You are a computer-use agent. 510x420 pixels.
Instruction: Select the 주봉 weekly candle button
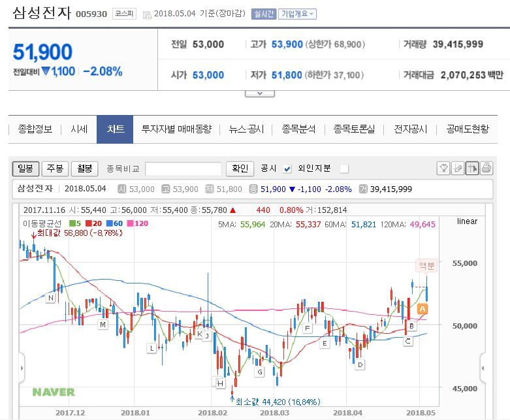pos(55,169)
